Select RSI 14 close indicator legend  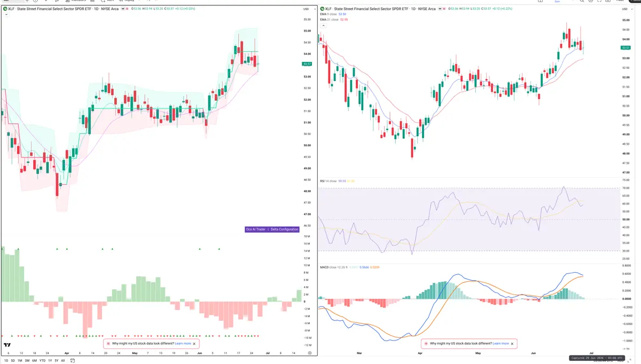click(x=337, y=181)
